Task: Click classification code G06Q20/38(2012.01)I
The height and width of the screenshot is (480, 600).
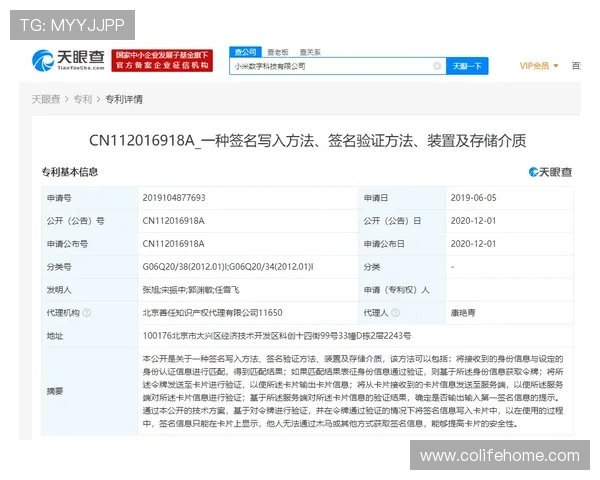Action: [185, 267]
